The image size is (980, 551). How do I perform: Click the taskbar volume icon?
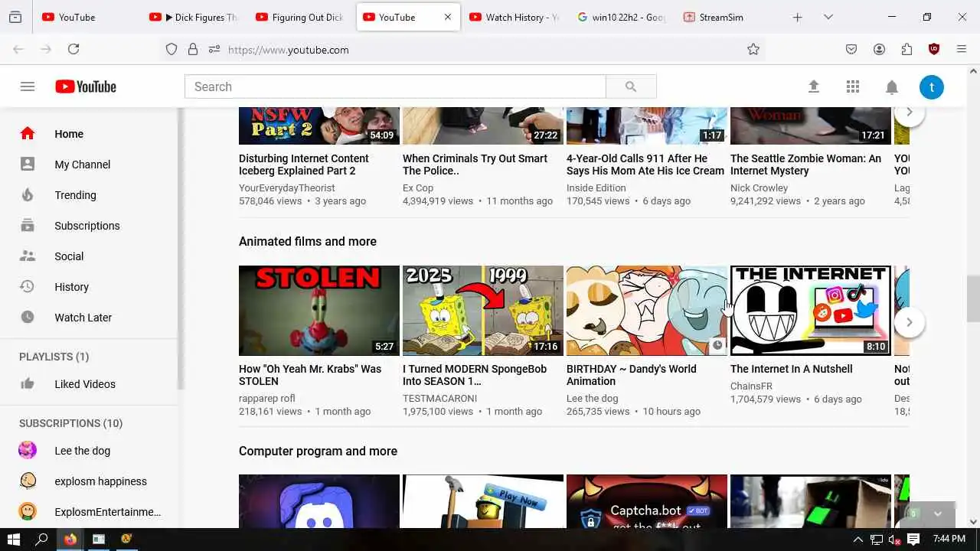(894, 540)
